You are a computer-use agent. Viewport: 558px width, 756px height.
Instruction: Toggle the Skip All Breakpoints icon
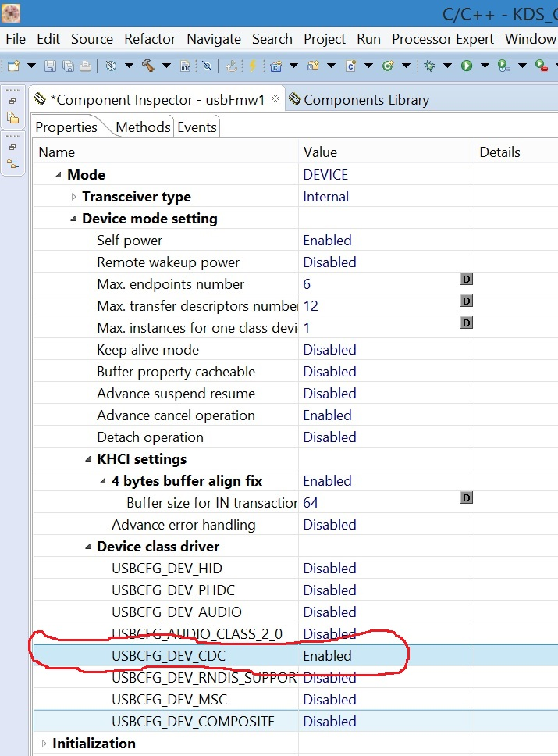pyautogui.click(x=208, y=66)
